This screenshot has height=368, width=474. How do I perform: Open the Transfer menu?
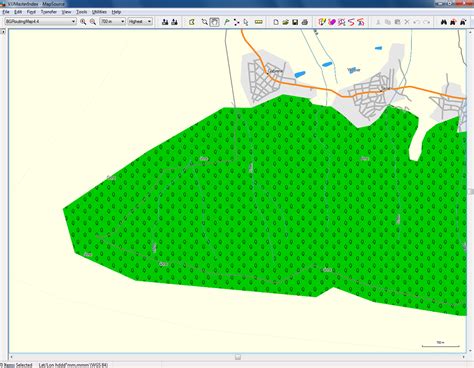pyautogui.click(x=49, y=12)
